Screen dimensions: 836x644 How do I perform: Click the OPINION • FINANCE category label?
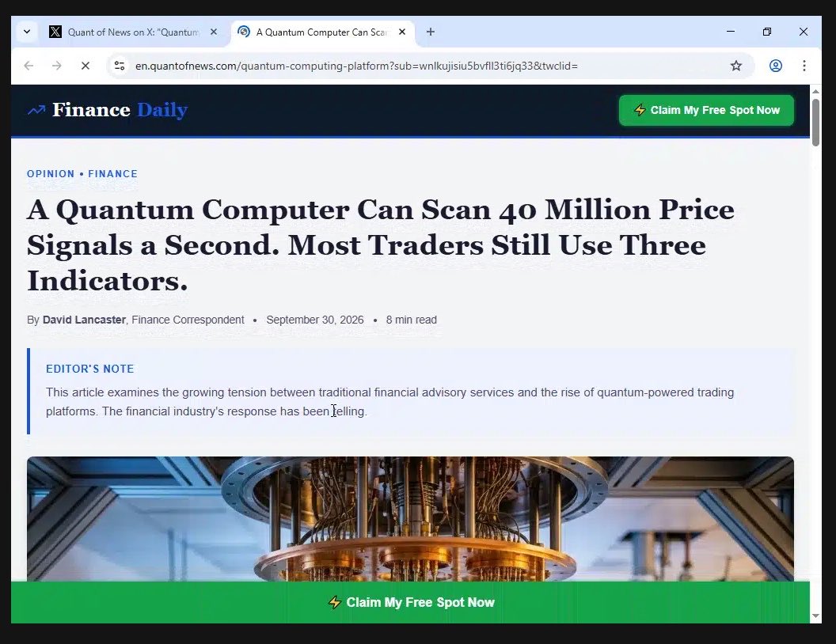[82, 173]
